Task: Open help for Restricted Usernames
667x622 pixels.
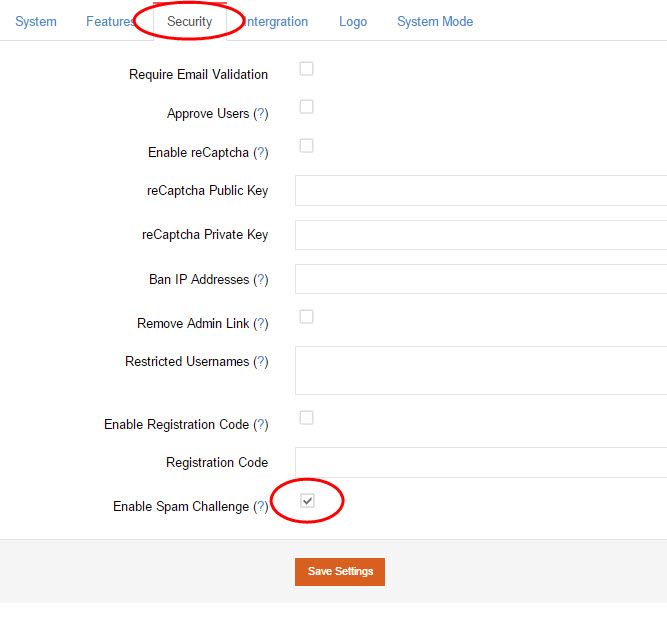Action: click(x=261, y=362)
